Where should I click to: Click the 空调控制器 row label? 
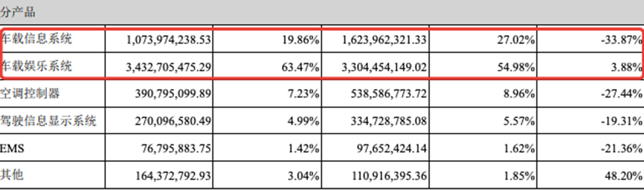[x=31, y=94]
